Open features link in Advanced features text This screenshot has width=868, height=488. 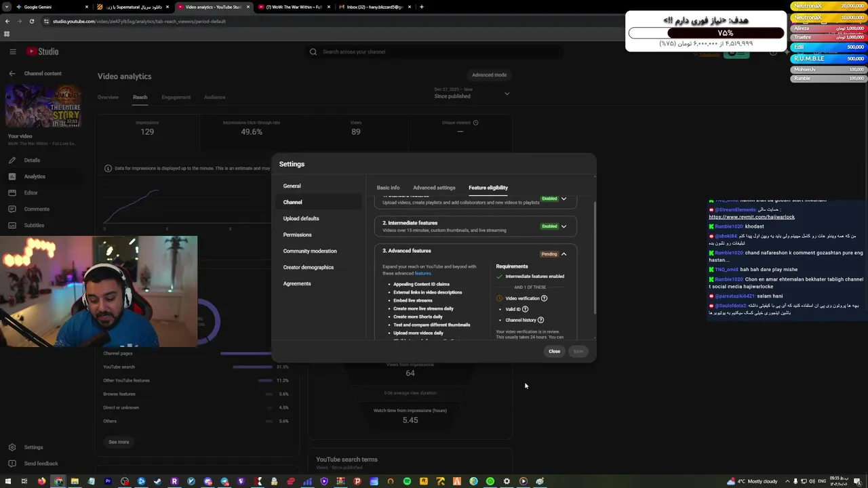click(x=422, y=273)
